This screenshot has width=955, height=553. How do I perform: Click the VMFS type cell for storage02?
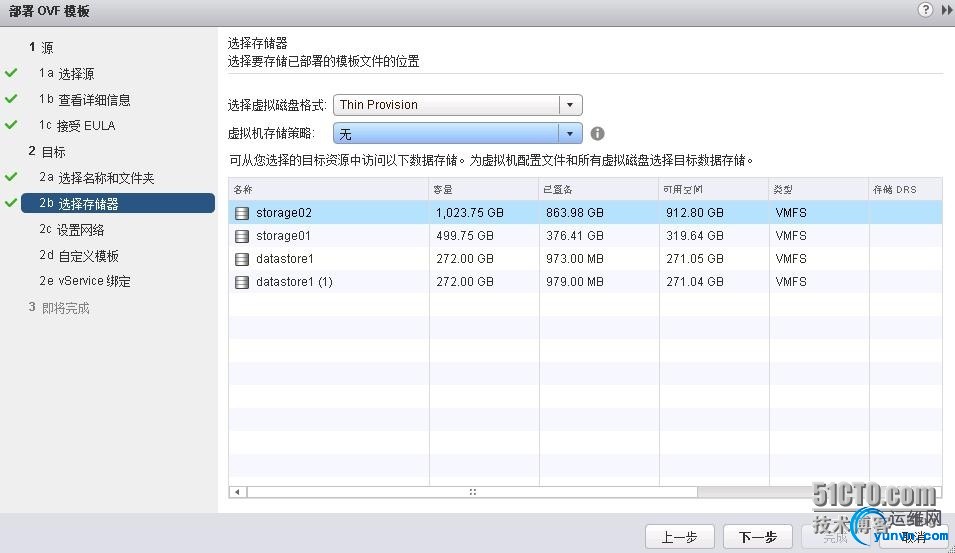coord(791,213)
